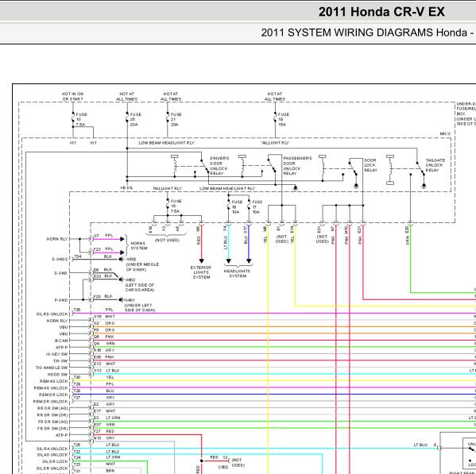Select the Driver's Door Unlock Relay switch
The width and height of the screenshot is (476, 474).
205,167
